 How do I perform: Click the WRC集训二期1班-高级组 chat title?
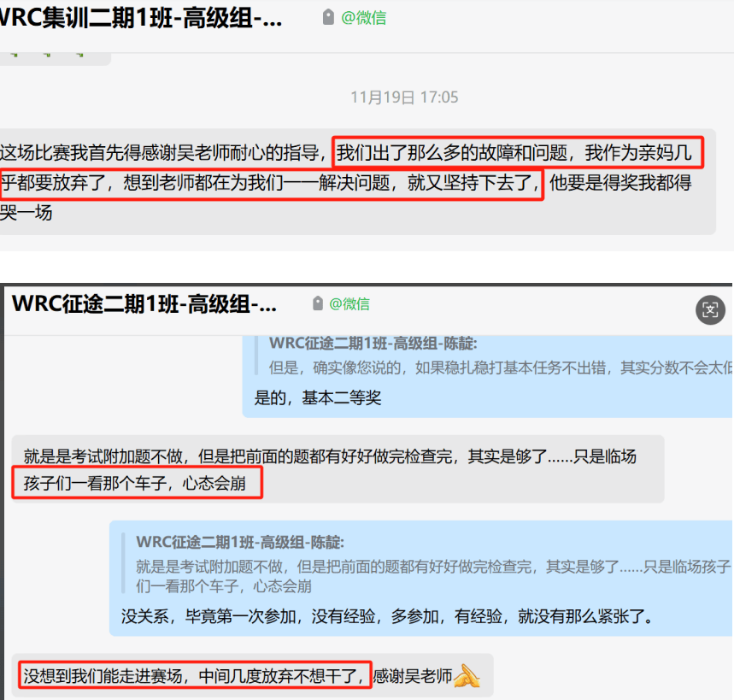(139, 19)
